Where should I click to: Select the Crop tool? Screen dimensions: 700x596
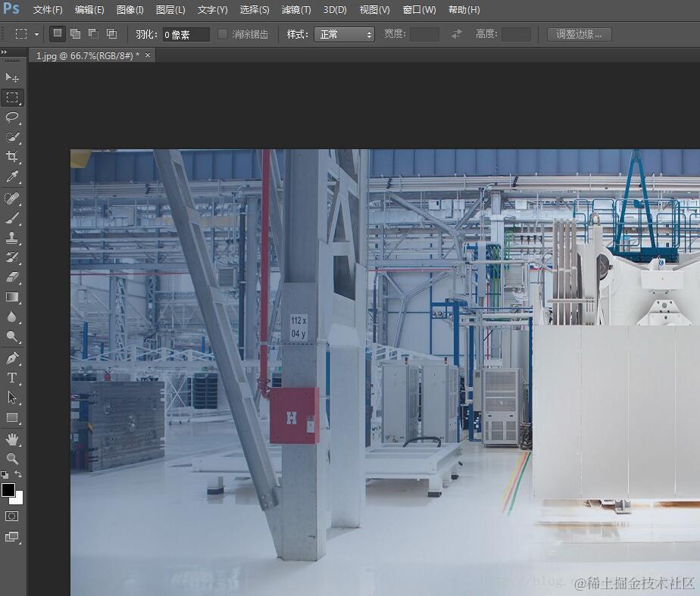tap(12, 156)
